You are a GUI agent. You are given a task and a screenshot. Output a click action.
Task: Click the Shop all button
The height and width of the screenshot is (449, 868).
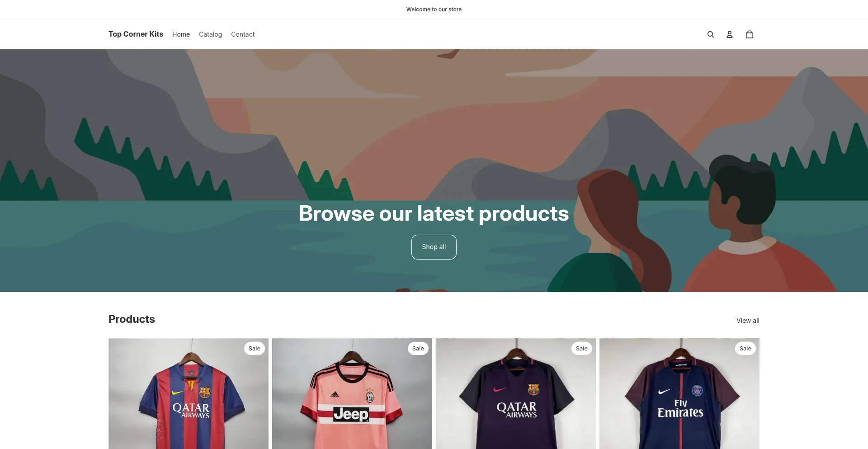pyautogui.click(x=434, y=247)
